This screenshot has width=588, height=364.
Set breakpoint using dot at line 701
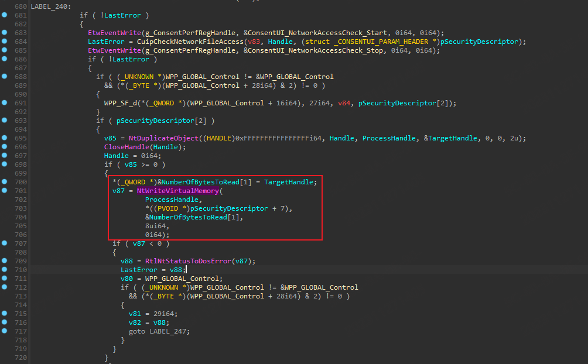5,191
